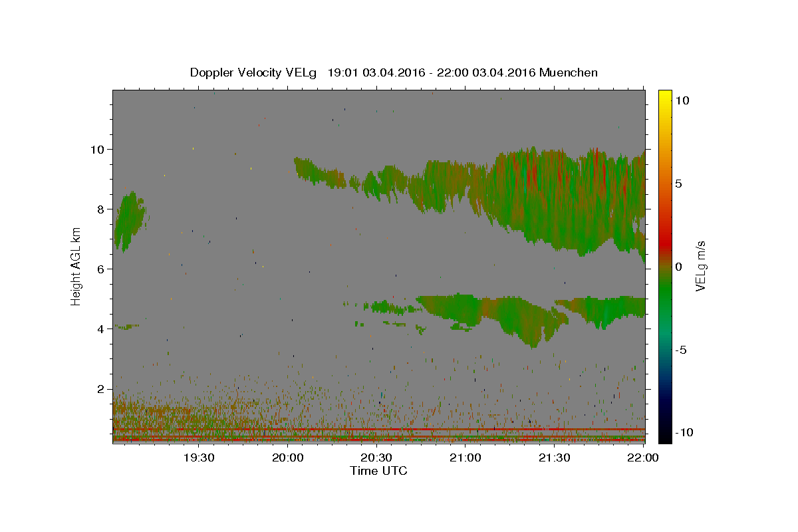Click the 10 km height tick label
This screenshot has width=798, height=532.
pyautogui.click(x=98, y=149)
